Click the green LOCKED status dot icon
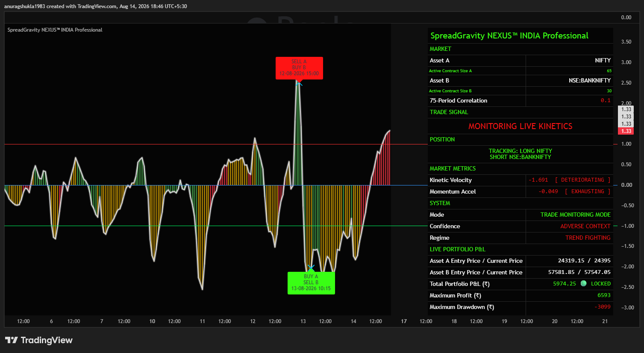This screenshot has width=644, height=353. tap(583, 283)
